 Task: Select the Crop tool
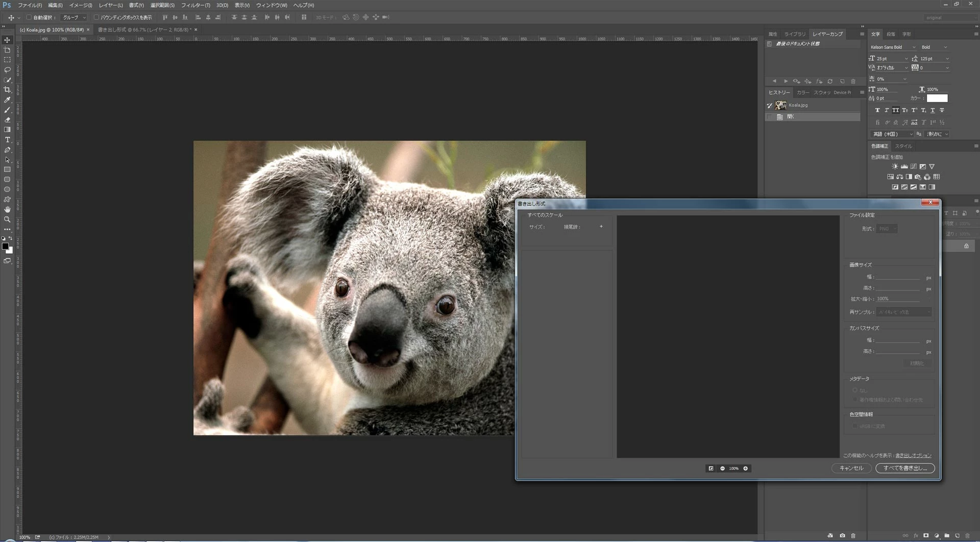(7, 90)
